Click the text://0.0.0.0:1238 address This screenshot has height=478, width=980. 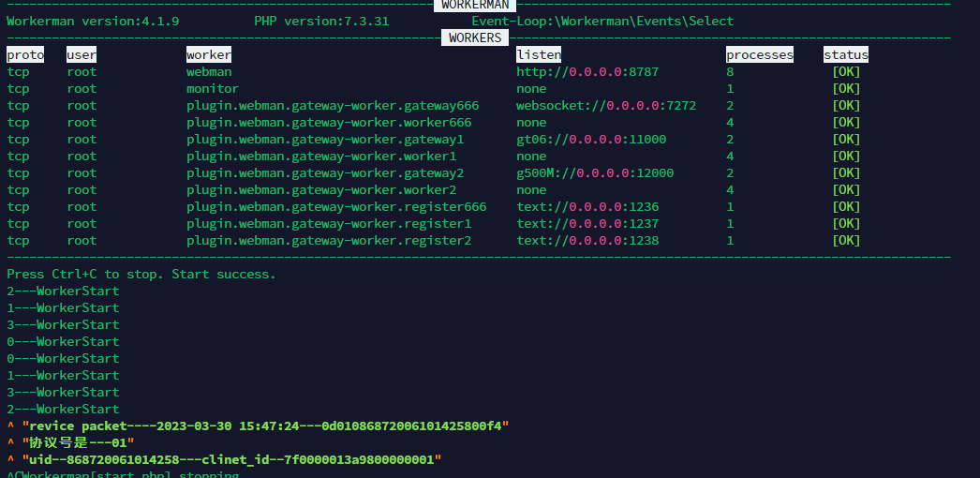[x=587, y=241]
